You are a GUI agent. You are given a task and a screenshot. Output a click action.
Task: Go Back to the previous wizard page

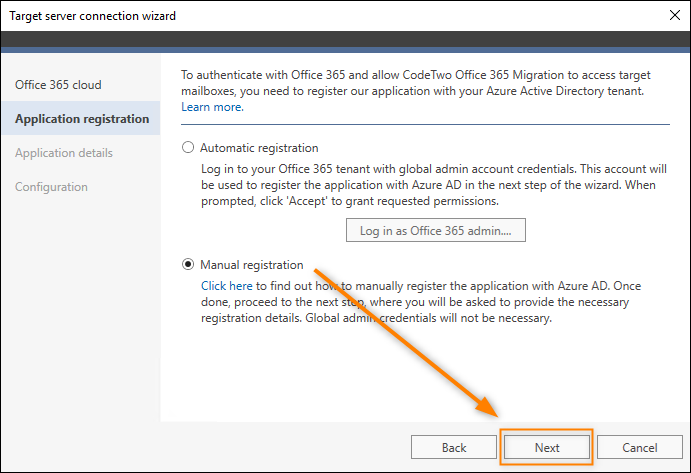[454, 447]
